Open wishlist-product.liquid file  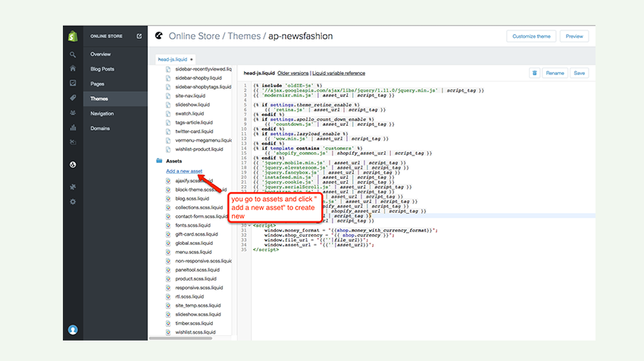click(199, 149)
